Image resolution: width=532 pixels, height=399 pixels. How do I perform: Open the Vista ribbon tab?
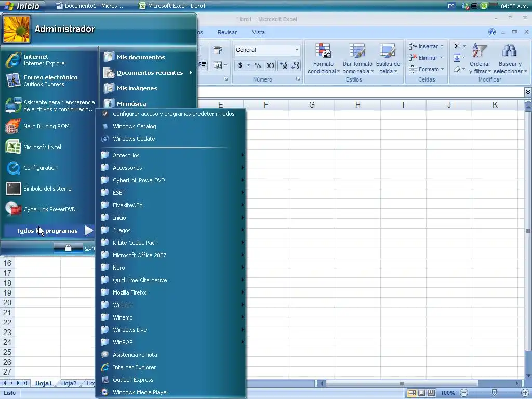click(258, 32)
